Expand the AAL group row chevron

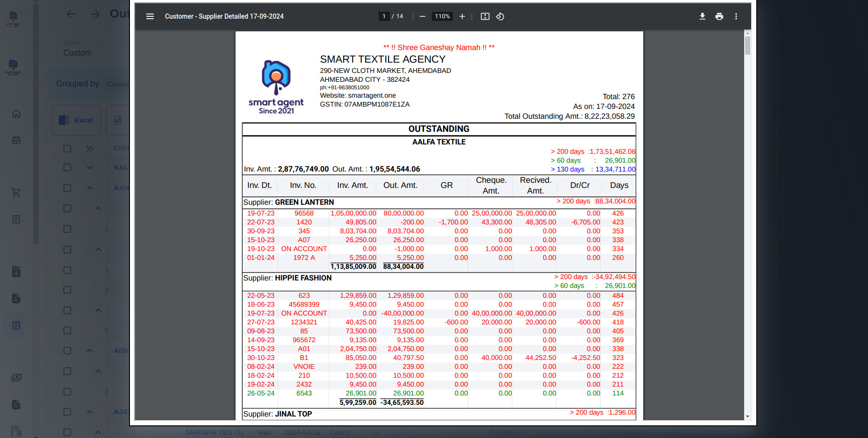click(90, 167)
